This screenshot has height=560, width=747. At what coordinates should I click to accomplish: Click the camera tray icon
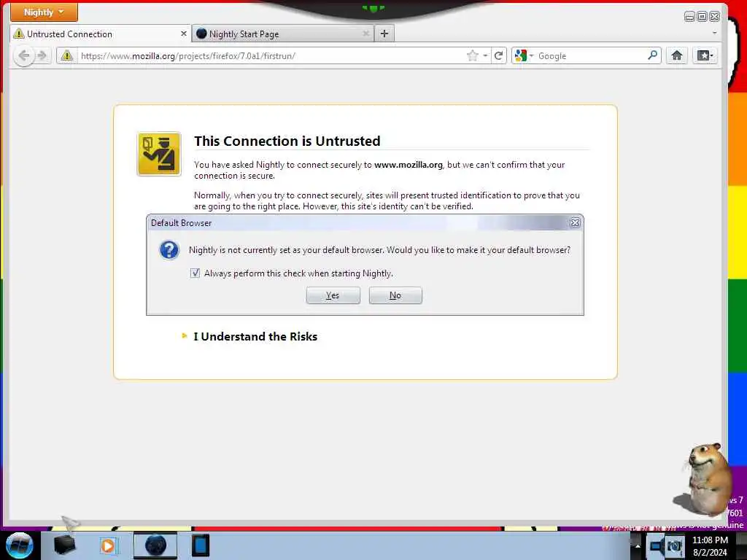coord(674,545)
